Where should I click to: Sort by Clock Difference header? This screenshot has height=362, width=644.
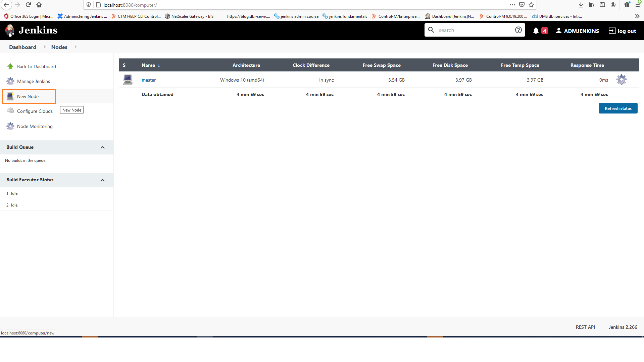(311, 65)
